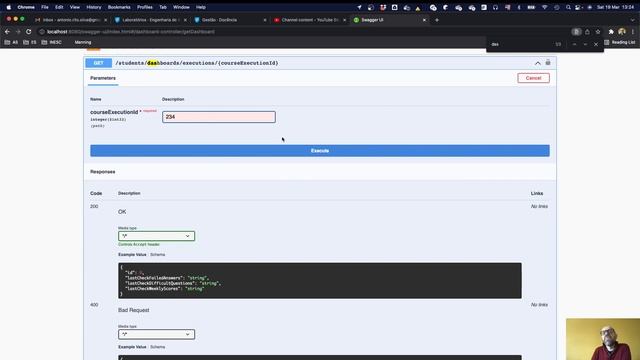This screenshot has width=640, height=360.
Task: Open the Reading List panel
Action: [620, 42]
